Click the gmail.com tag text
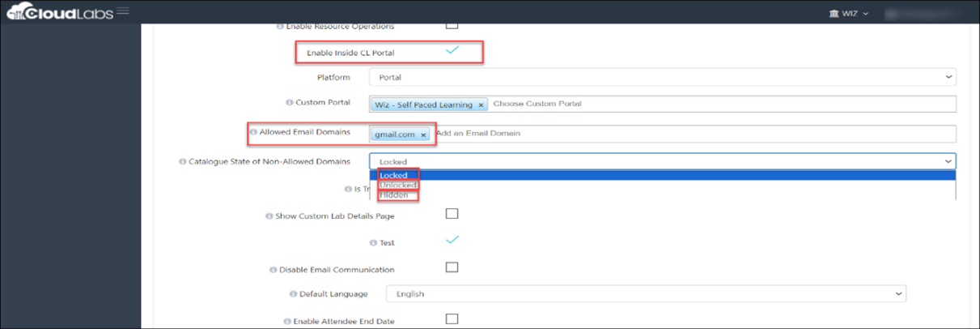 point(395,135)
